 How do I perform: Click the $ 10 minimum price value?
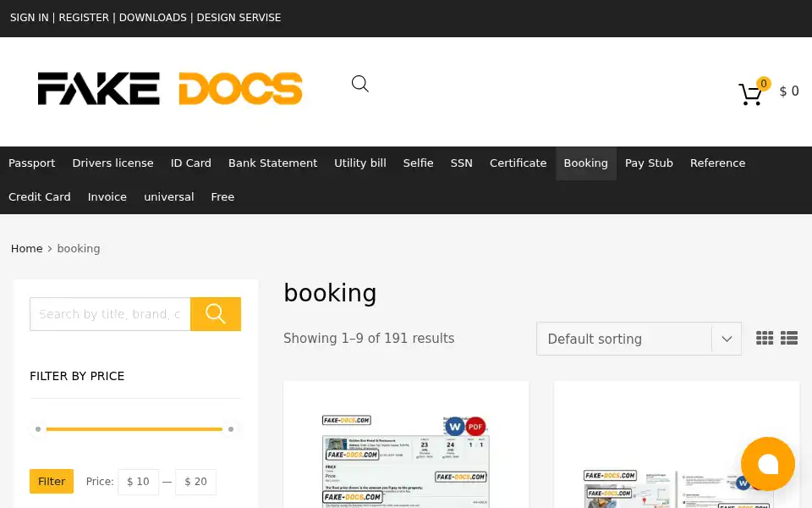click(x=138, y=482)
